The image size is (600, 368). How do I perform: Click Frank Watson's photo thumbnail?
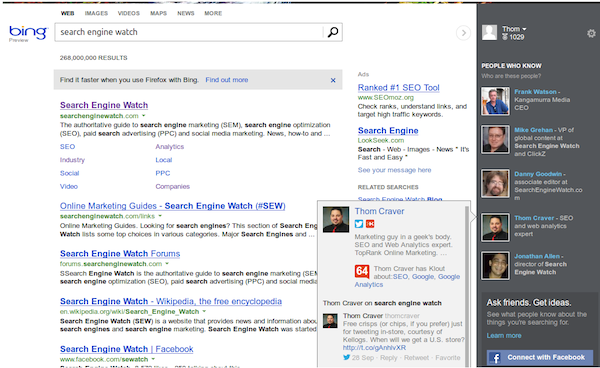[495, 101]
